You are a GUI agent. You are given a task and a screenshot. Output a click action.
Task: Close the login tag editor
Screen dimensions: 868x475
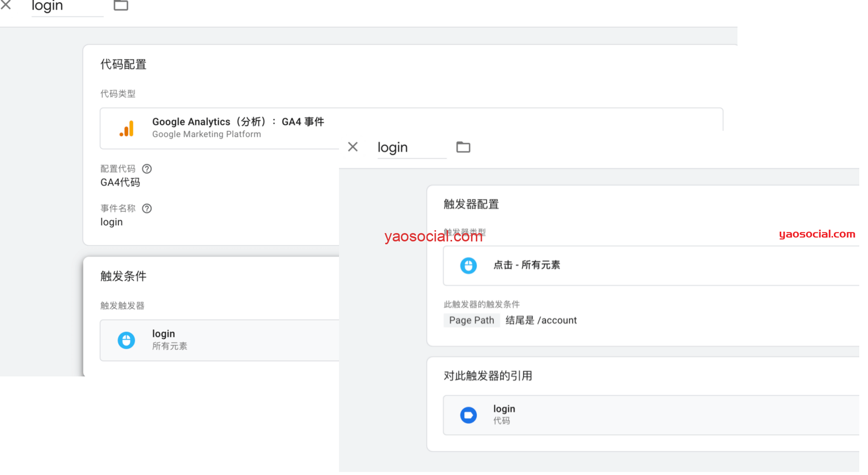(6, 5)
